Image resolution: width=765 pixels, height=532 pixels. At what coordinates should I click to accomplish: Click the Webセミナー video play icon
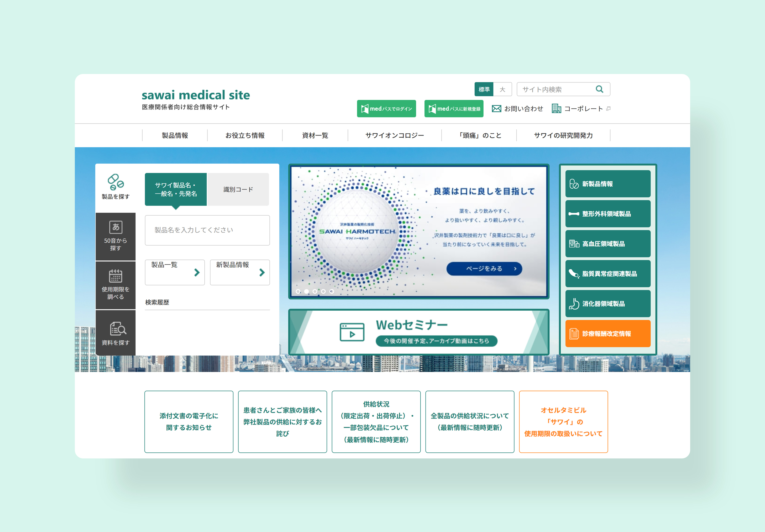[x=352, y=332]
